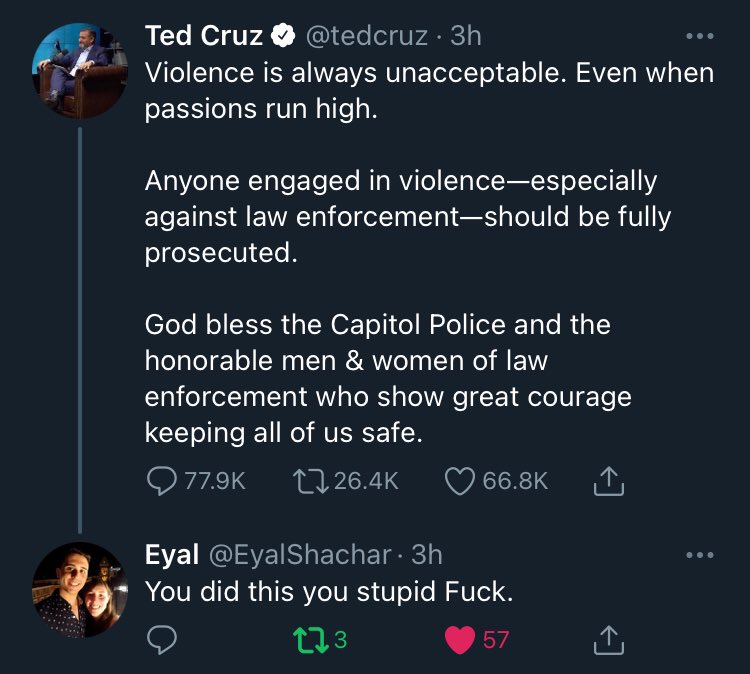Image resolution: width=750 pixels, height=674 pixels.
Task: Open Ted Cruz's profile picture
Action: [x=80, y=71]
